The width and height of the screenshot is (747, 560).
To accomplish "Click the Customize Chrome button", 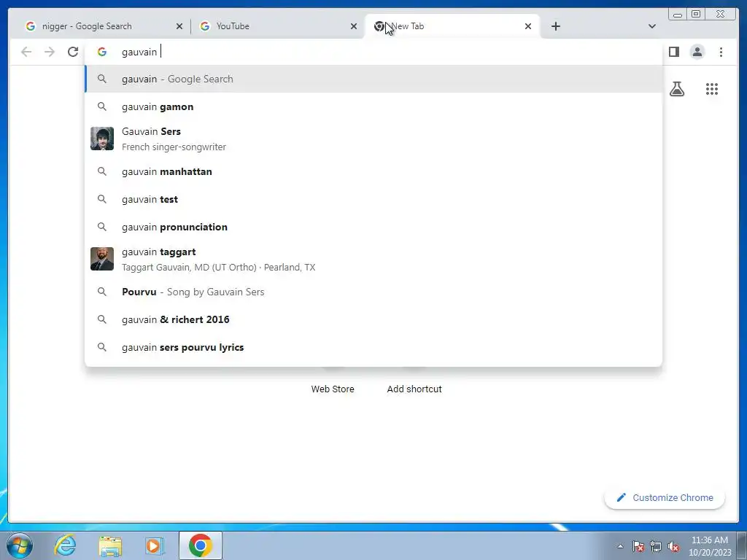I will tap(665, 497).
